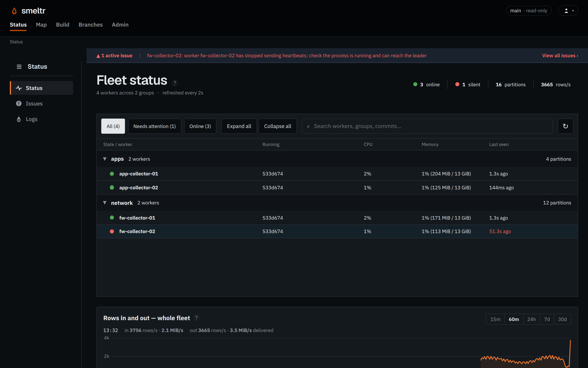The height and width of the screenshot is (368, 588).
Task: Select the 30d time range
Action: click(562, 319)
